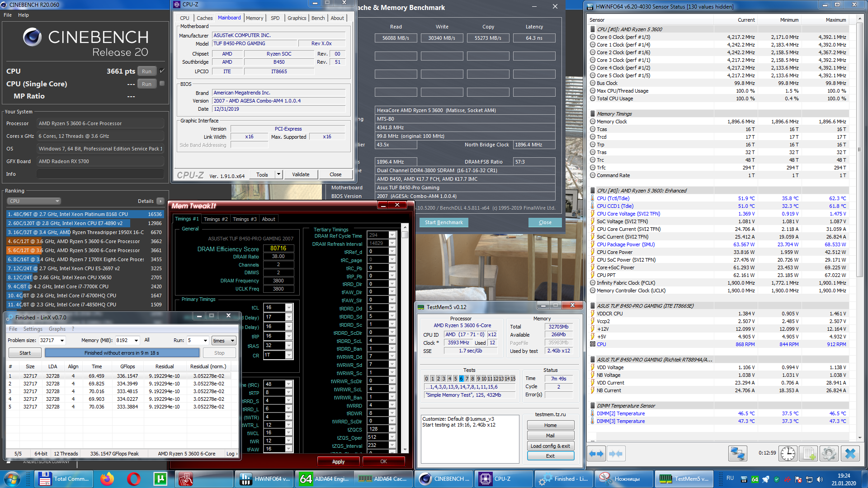Click HWiNFO expand columns arrows icon
Image resolution: width=868 pixels, height=488 pixels.
(x=597, y=454)
